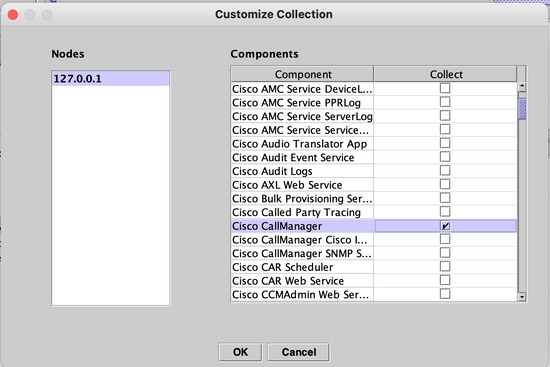Click scrollbar up arrow in Components table
Image resolution: width=550 pixels, height=367 pixels.
(x=522, y=86)
